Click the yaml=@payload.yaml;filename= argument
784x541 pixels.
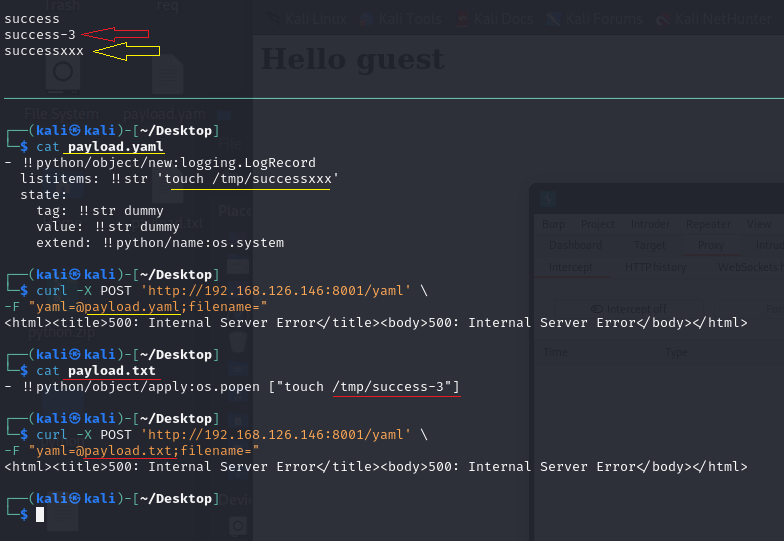[148, 306]
